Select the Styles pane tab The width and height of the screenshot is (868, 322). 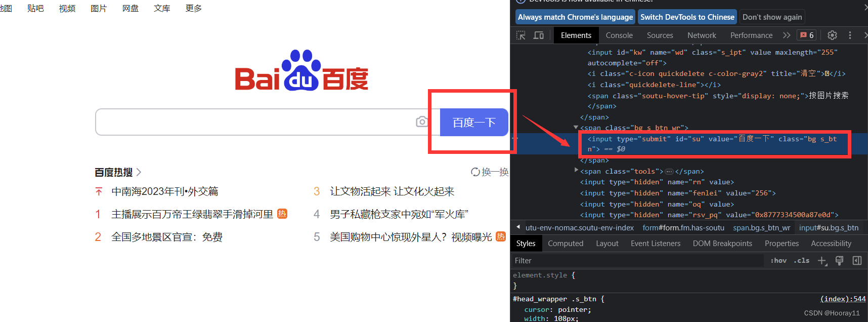[x=526, y=244]
